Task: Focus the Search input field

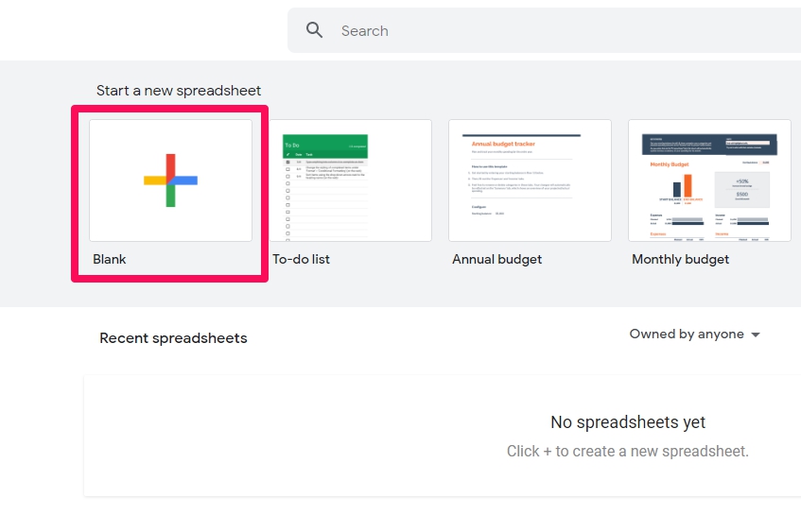Action: tap(544, 30)
